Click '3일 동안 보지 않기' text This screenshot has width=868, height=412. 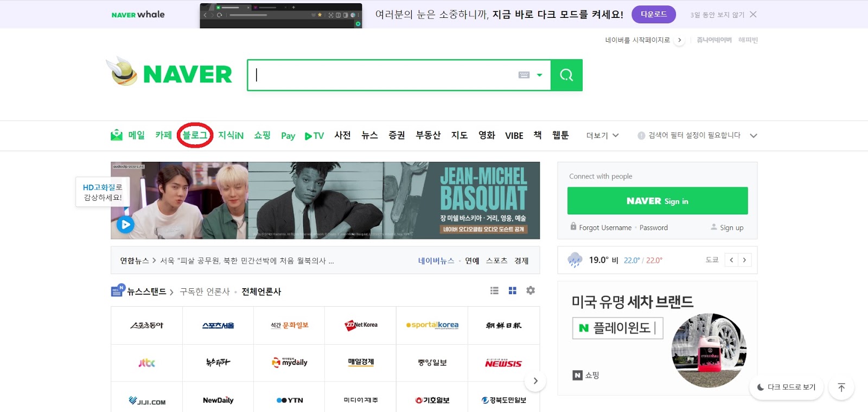[717, 15]
